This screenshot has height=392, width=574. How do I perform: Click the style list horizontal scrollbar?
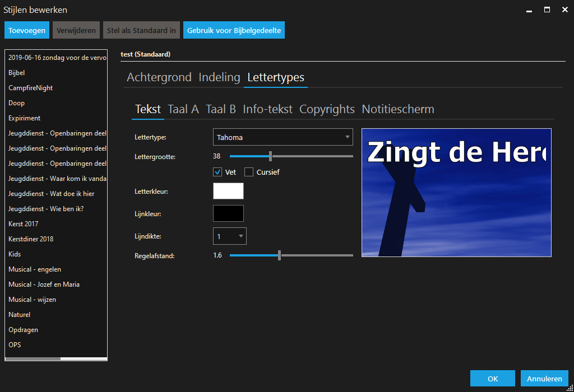[x=56, y=359]
